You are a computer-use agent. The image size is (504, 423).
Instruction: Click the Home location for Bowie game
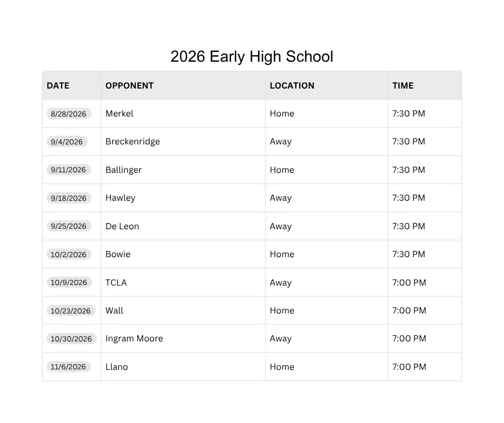[282, 254]
